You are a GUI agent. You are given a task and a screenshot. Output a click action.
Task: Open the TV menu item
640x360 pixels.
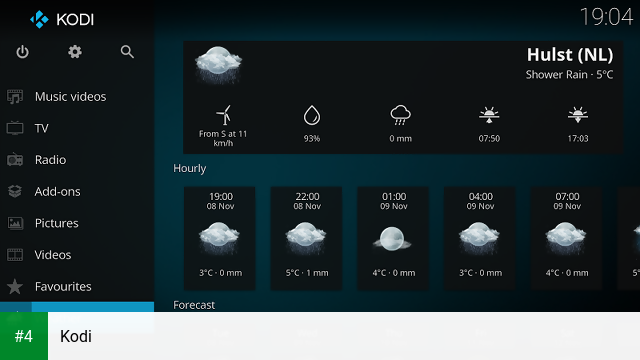77,128
